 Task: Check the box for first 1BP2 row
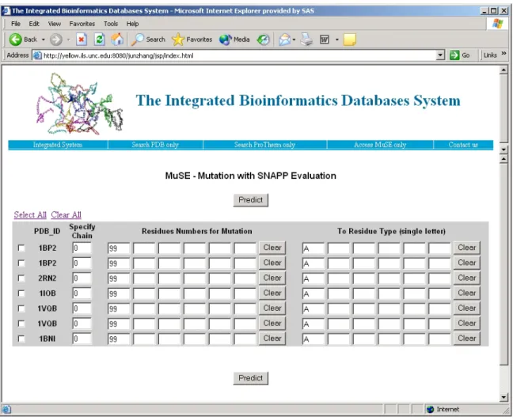click(21, 248)
